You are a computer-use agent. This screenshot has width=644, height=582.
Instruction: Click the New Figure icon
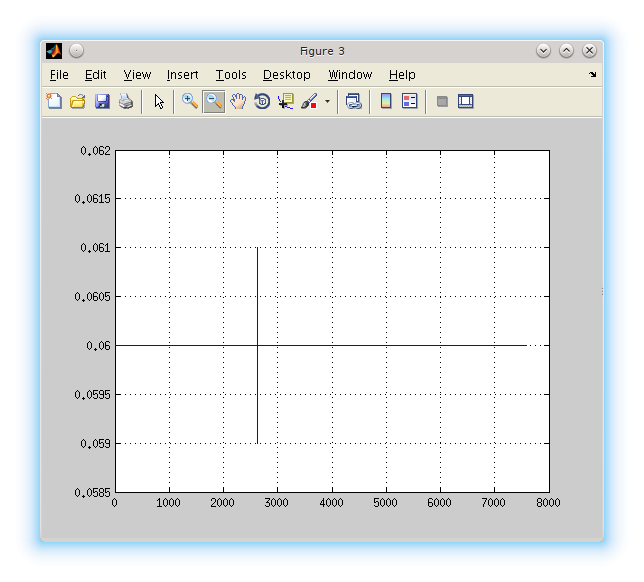point(54,101)
